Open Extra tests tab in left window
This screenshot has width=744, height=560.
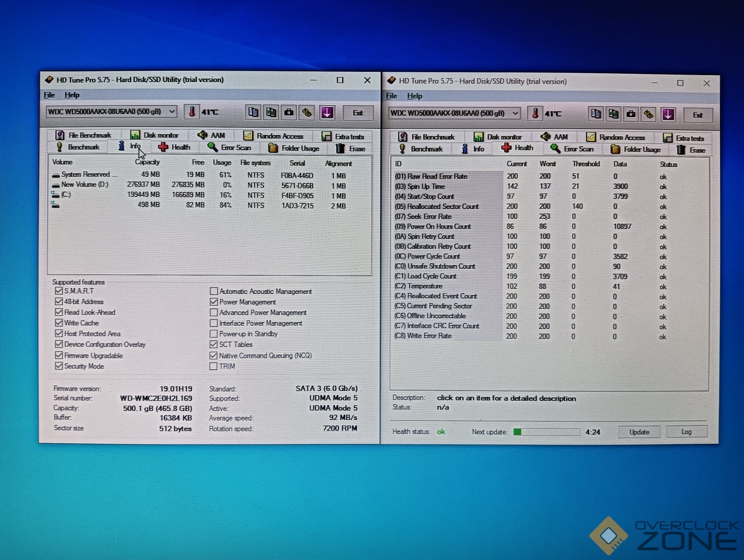click(343, 136)
